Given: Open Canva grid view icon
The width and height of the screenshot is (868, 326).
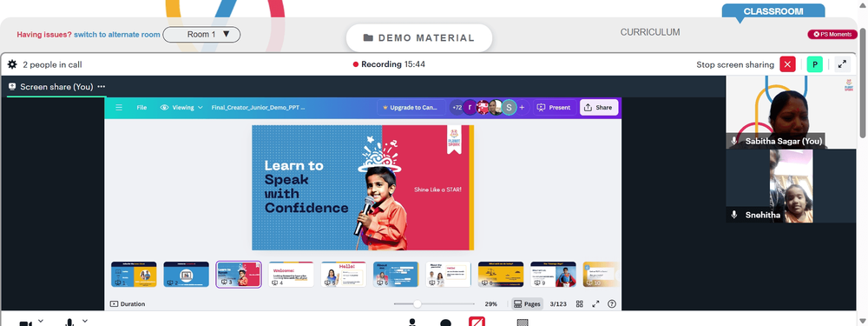Looking at the screenshot, I should coord(580,303).
